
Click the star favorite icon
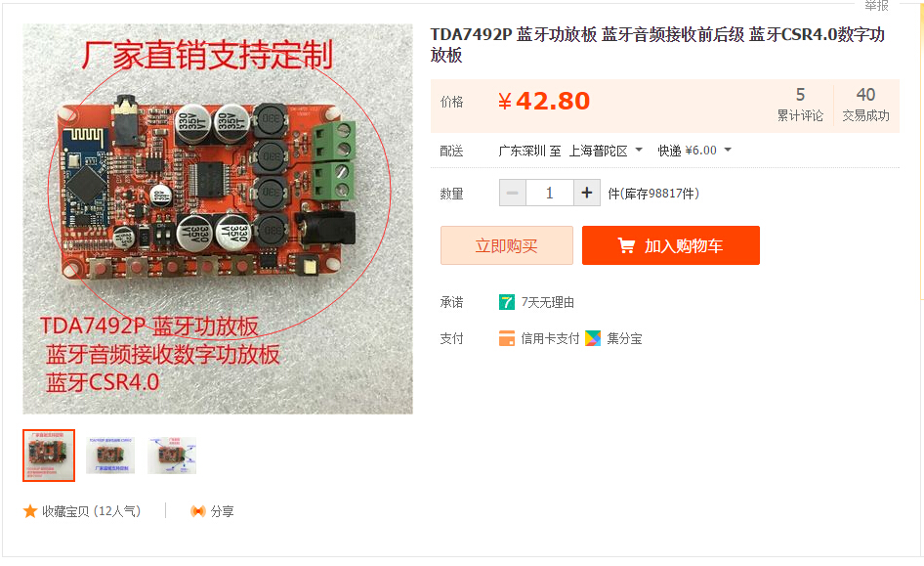(30, 511)
